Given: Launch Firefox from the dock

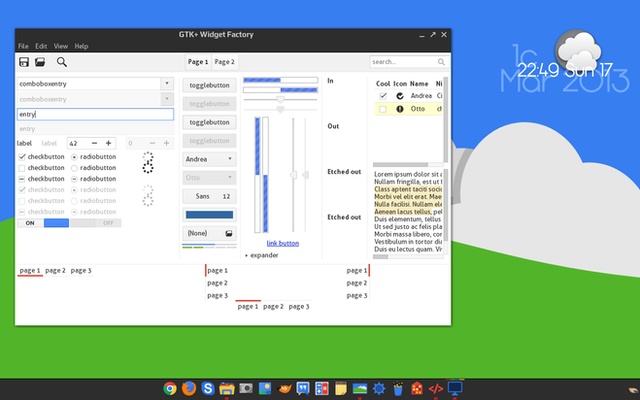Looking at the screenshot, I should [x=189, y=388].
